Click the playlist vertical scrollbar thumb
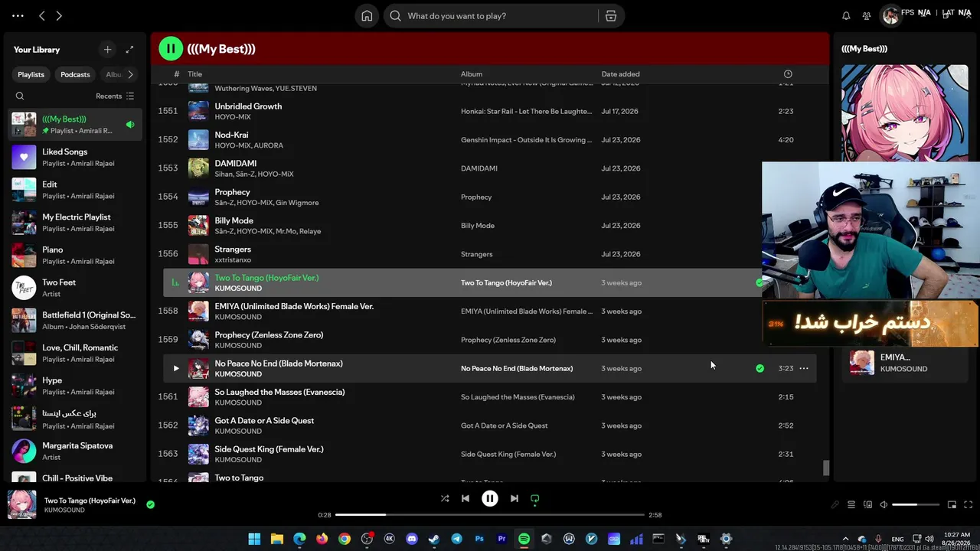Screen dimensions: 980x551 825,468
